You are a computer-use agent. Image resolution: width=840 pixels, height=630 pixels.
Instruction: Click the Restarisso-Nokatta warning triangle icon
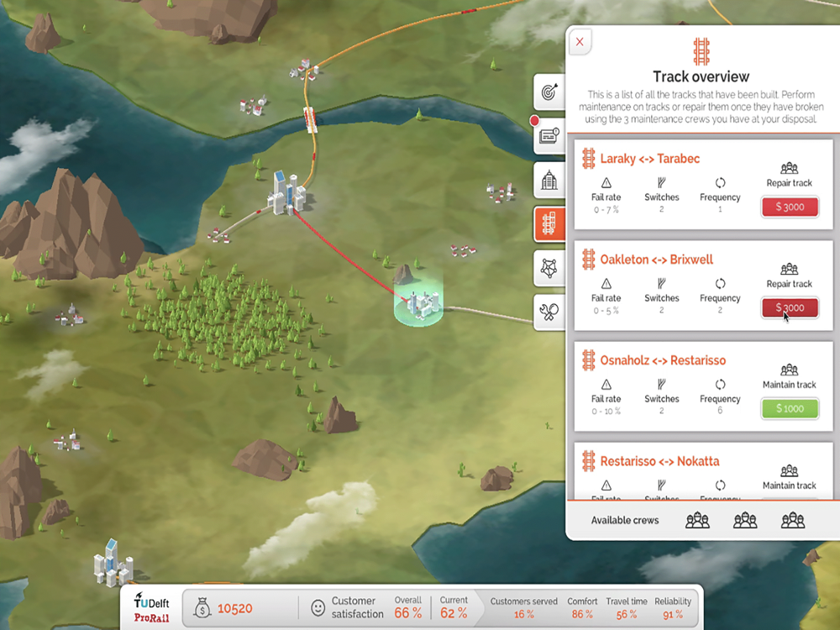point(606,485)
